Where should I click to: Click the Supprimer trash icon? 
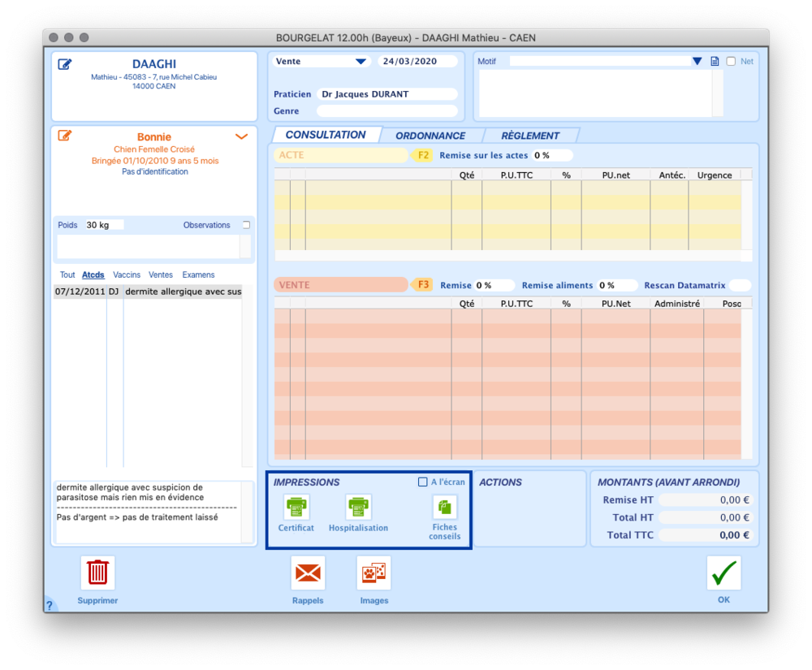tap(97, 573)
